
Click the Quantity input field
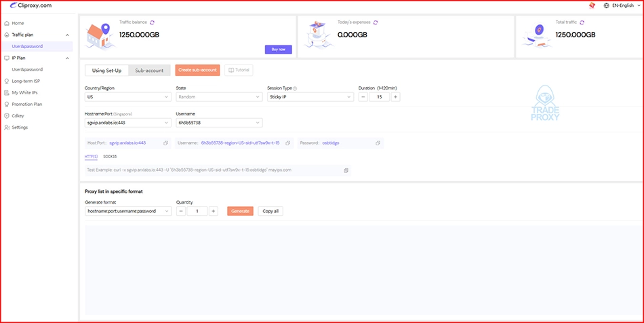(x=197, y=211)
